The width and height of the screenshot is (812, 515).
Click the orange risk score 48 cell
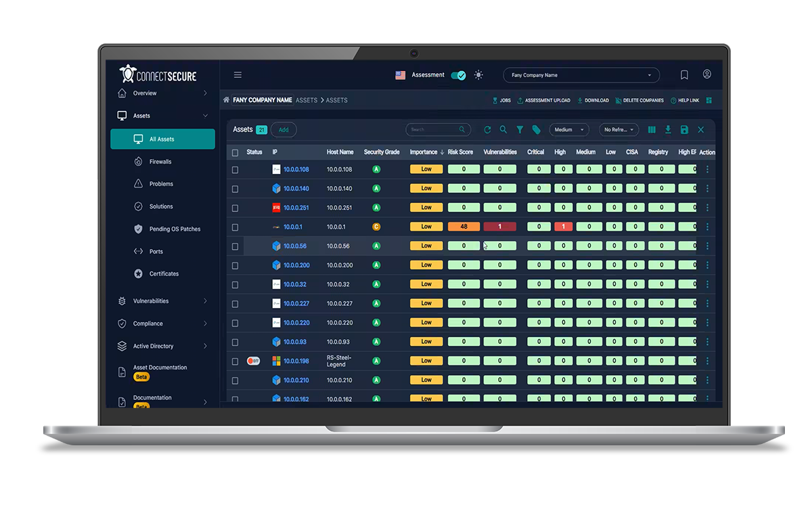[464, 227]
